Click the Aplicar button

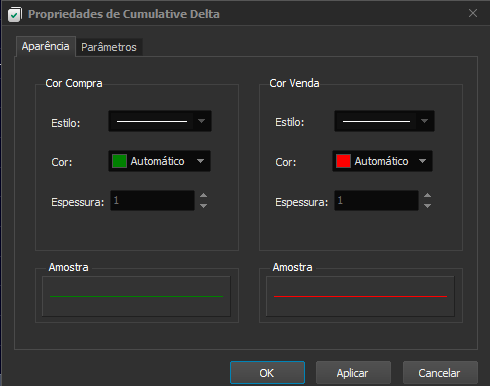tap(353, 373)
